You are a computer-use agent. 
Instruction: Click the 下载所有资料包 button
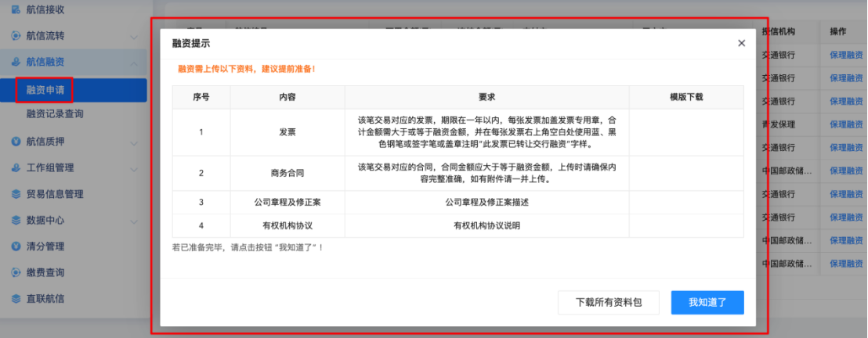[609, 303]
